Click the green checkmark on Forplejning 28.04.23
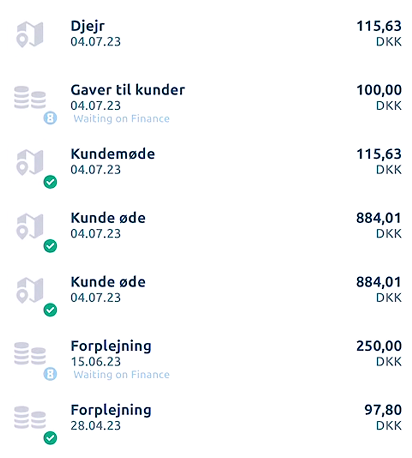The width and height of the screenshot is (412, 458). (x=50, y=438)
